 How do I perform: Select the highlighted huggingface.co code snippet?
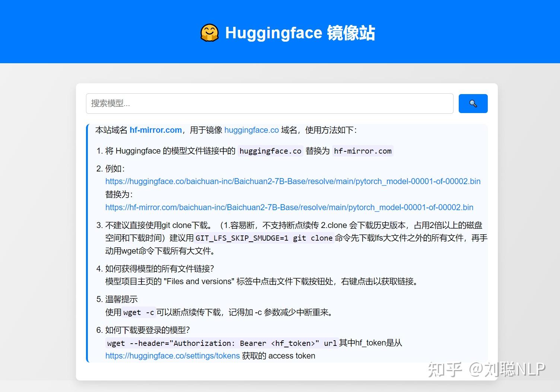coord(270,151)
